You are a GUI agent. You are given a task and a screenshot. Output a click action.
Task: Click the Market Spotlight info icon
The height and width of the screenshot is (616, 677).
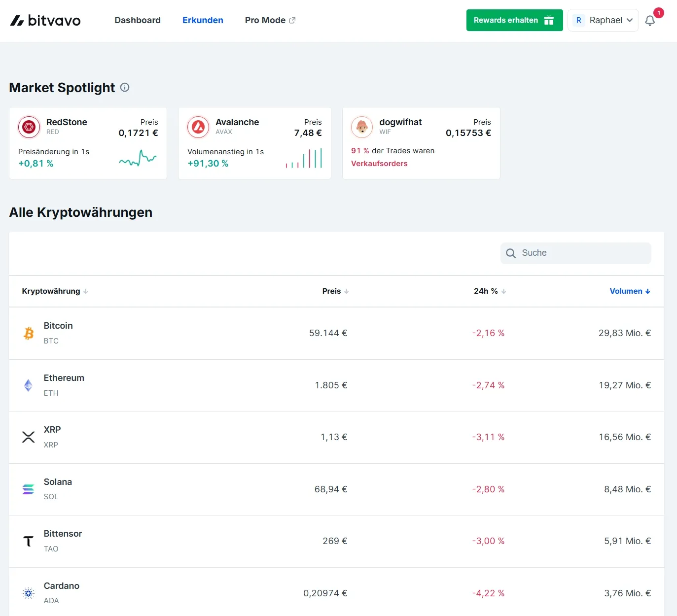click(x=125, y=87)
